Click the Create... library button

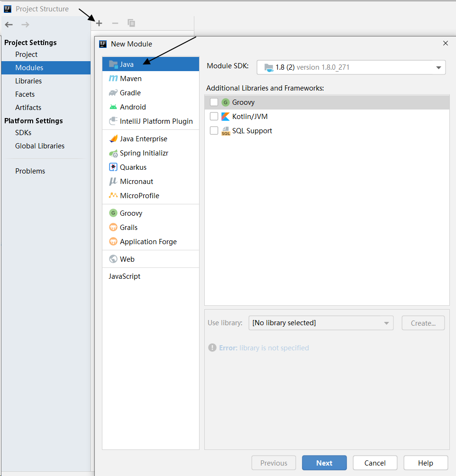[x=423, y=323]
